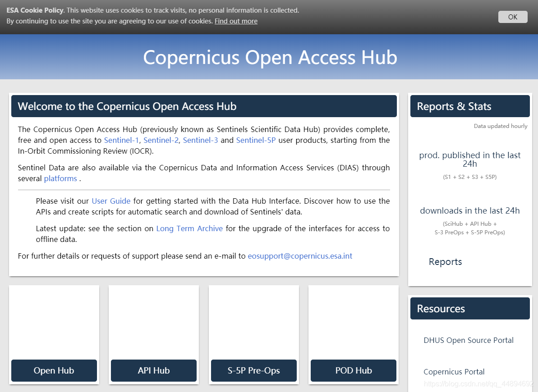538x392 pixels.
Task: Click the API Hub button
Action: tap(154, 370)
